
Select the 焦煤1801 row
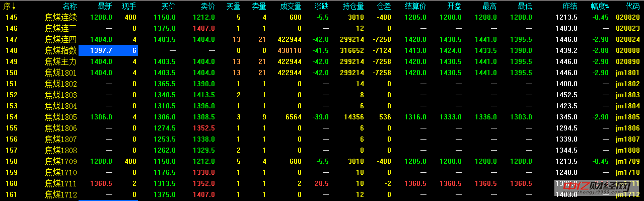(x=322, y=73)
